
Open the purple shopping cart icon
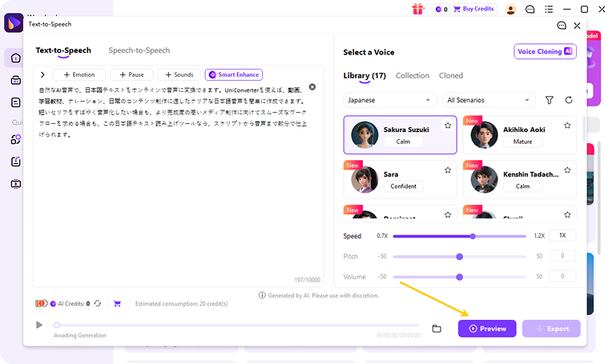point(117,303)
